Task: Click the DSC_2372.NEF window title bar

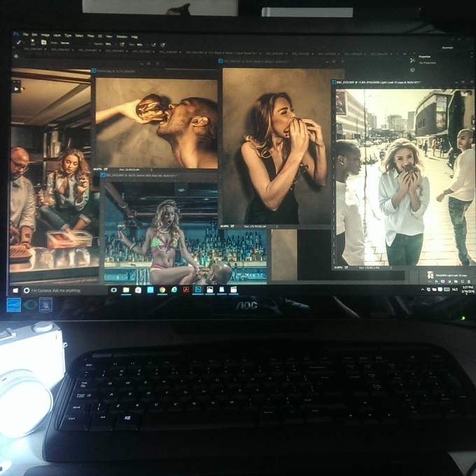Action: pyautogui.click(x=402, y=83)
